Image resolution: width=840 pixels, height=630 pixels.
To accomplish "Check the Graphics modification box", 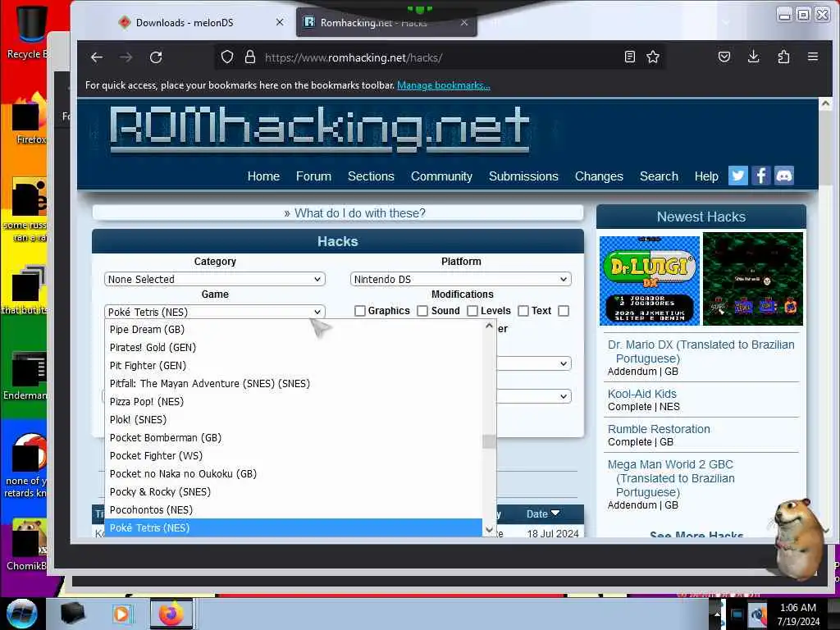I will (360, 311).
